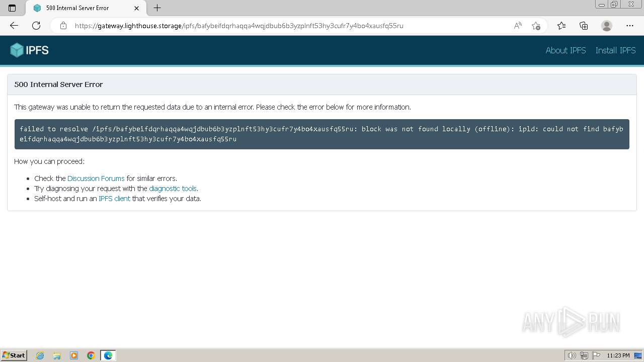Click the failed to resolve error message
Image resolution: width=644 pixels, height=362 pixels.
[322, 134]
